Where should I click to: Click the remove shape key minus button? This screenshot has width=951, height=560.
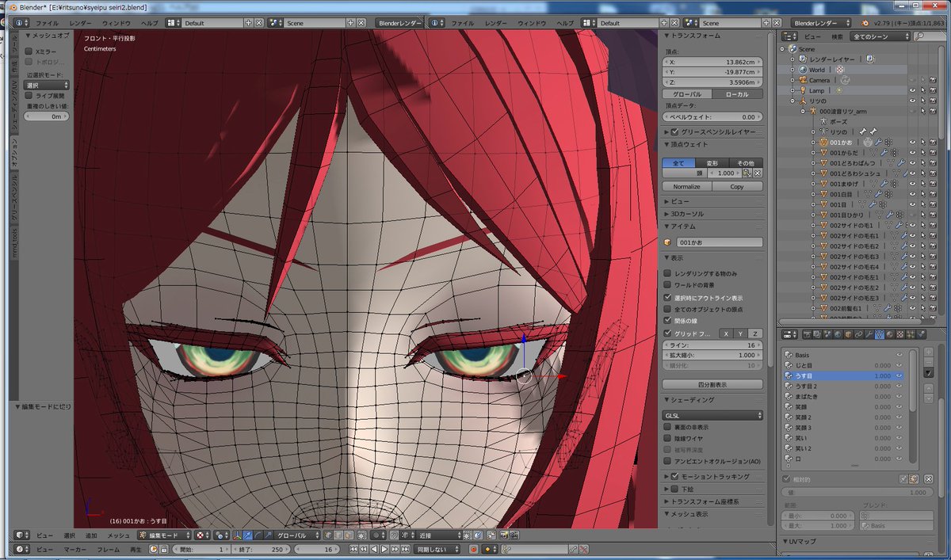(929, 362)
